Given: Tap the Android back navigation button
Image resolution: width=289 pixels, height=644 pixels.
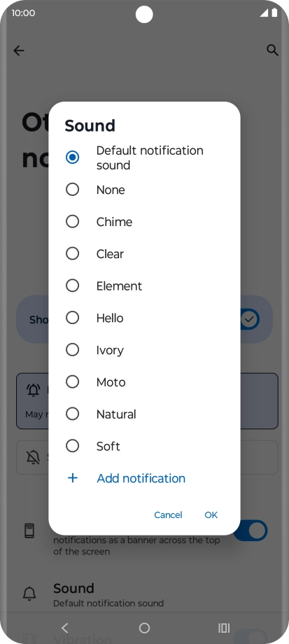Looking at the screenshot, I should (64, 628).
